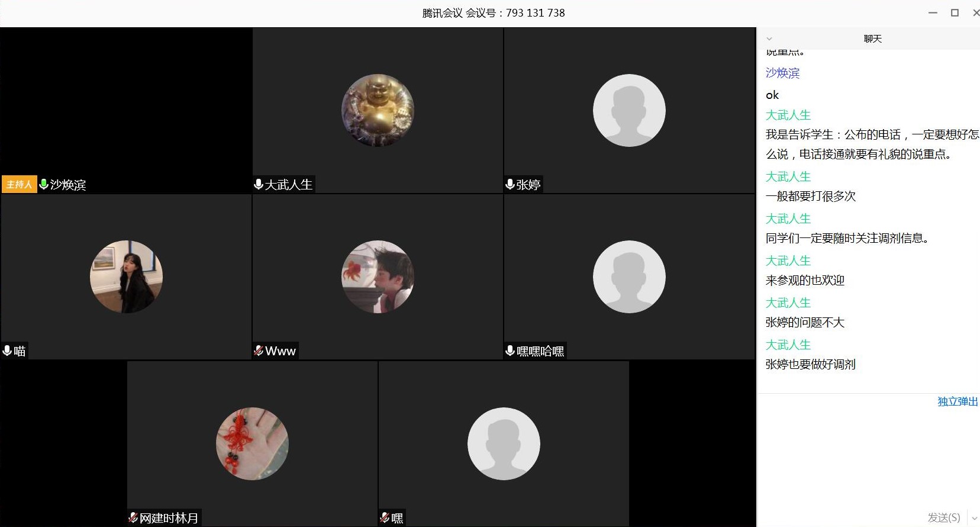
Task: Select the golden Buddha avatar of 大武人生
Action: pos(378,110)
